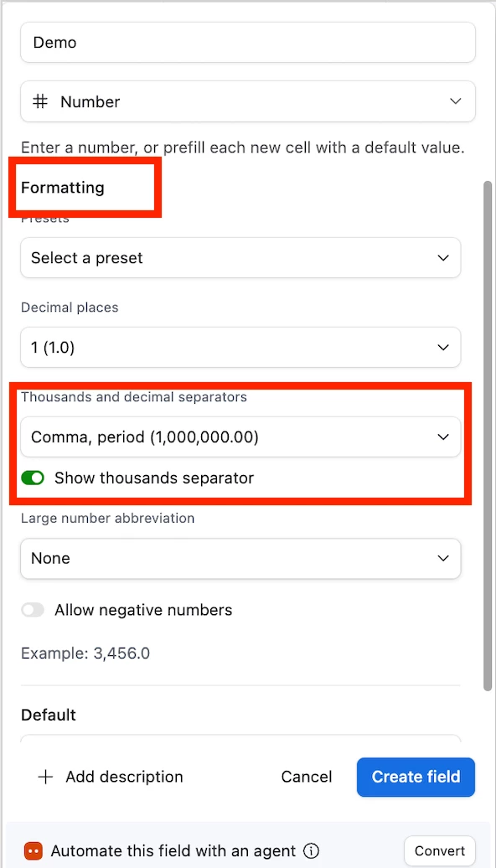Click the Cancel button
This screenshot has height=868, width=496.
pos(307,777)
